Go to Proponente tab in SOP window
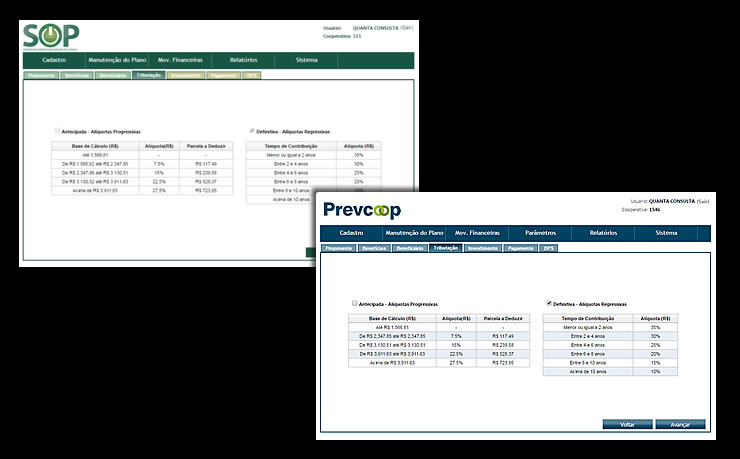 41,75
